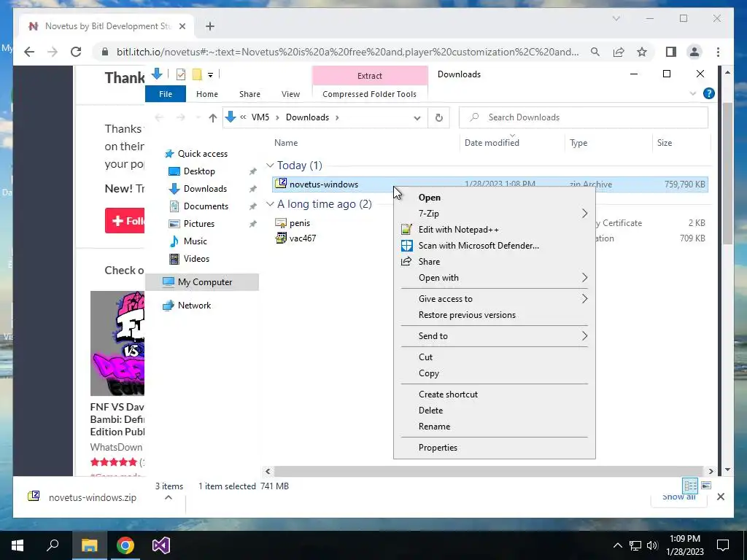Open the File tab in Explorer
This screenshot has width=747, height=560.
[166, 94]
